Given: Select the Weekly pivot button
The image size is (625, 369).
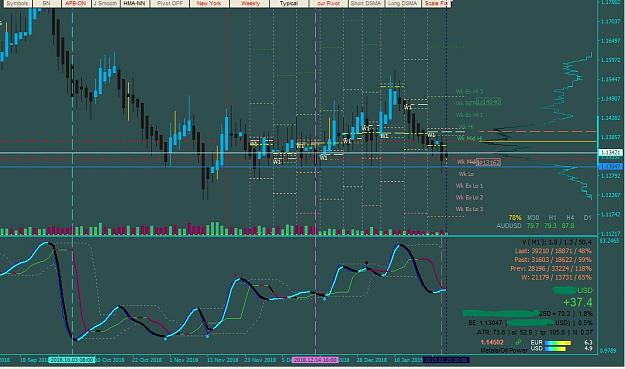Looking at the screenshot, I should tap(250, 3).
